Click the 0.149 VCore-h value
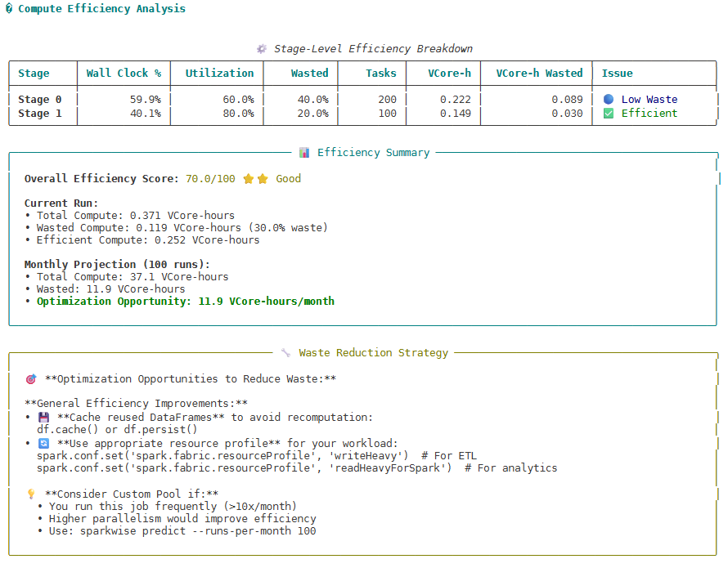Viewport: 728px width, 568px height. [456, 114]
